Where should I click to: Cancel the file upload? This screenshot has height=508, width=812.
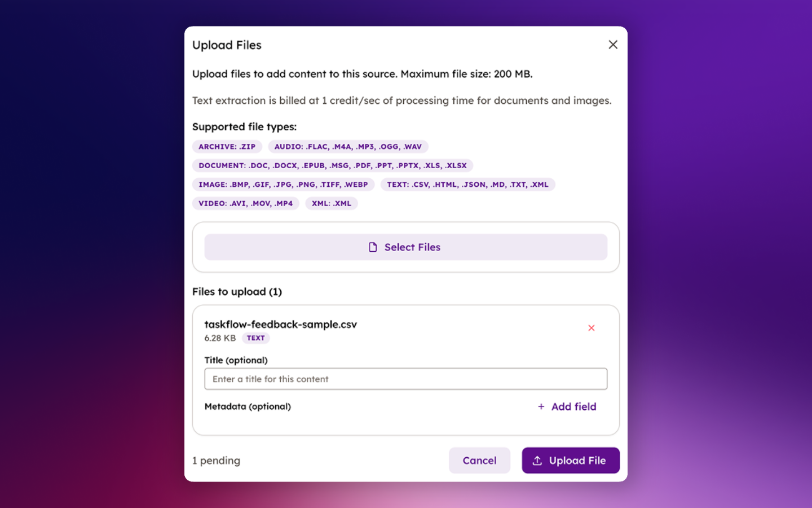point(479,460)
